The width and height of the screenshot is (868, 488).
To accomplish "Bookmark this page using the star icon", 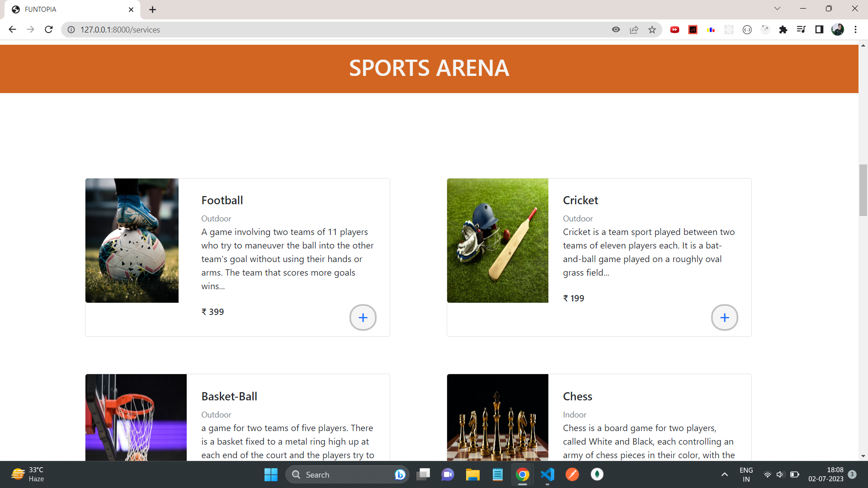I will coord(652,29).
